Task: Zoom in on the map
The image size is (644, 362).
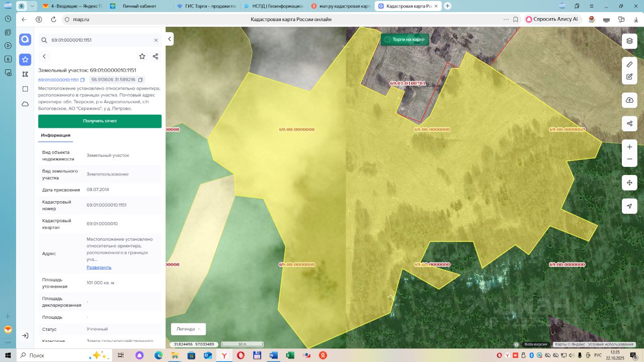Action: (629, 147)
